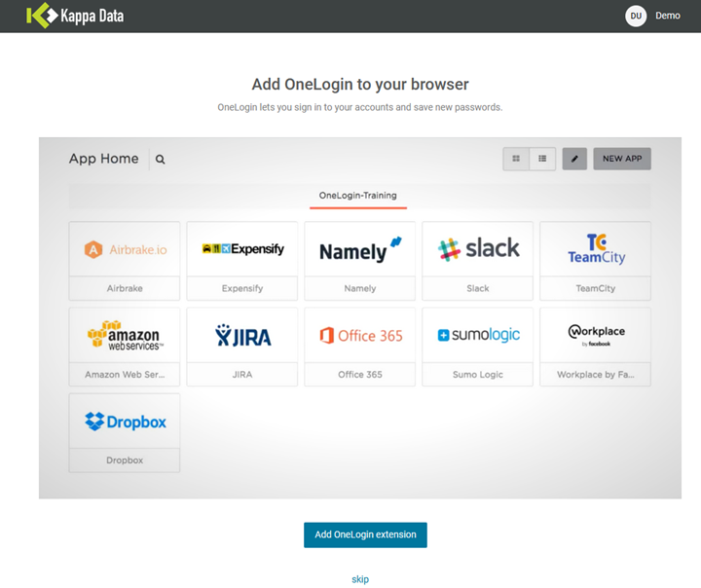
Task: Launch the Sumo Logic tile
Action: (478, 346)
